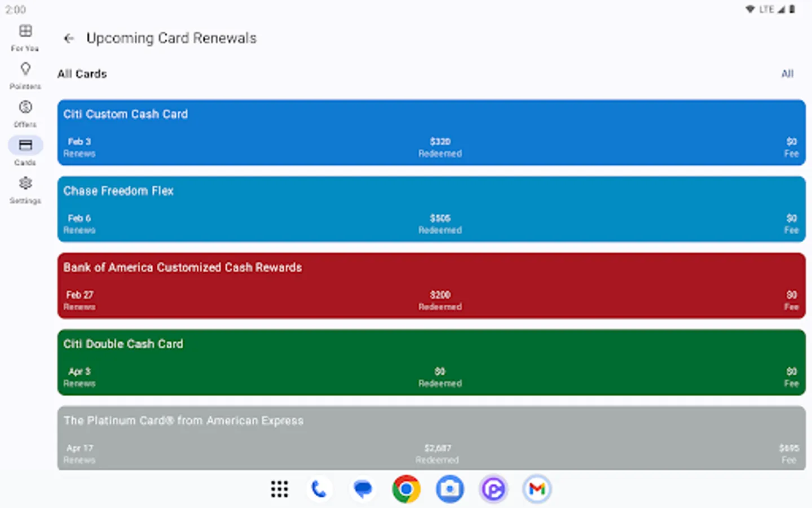Tap the battery icon in status bar

792,9
